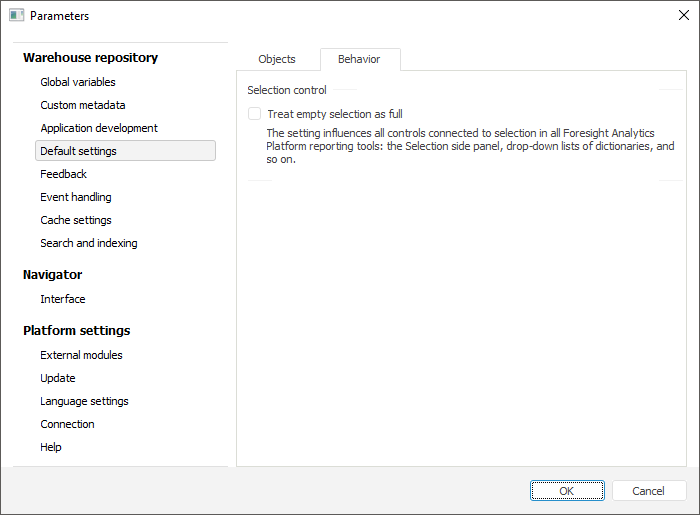The width and height of the screenshot is (700, 515).
Task: Open External modules settings
Action: pos(81,355)
